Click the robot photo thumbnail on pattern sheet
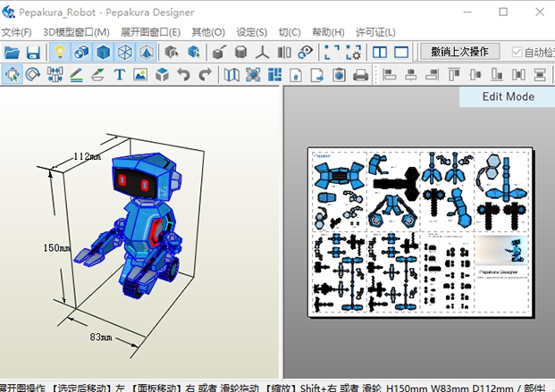Image resolution: width=555 pixels, height=392 pixels. [501, 250]
